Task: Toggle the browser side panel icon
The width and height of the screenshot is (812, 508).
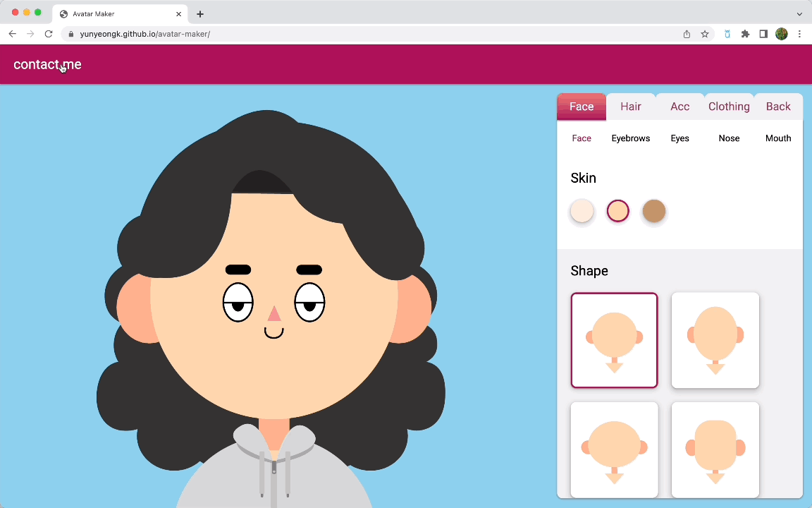Action: pyautogui.click(x=763, y=34)
